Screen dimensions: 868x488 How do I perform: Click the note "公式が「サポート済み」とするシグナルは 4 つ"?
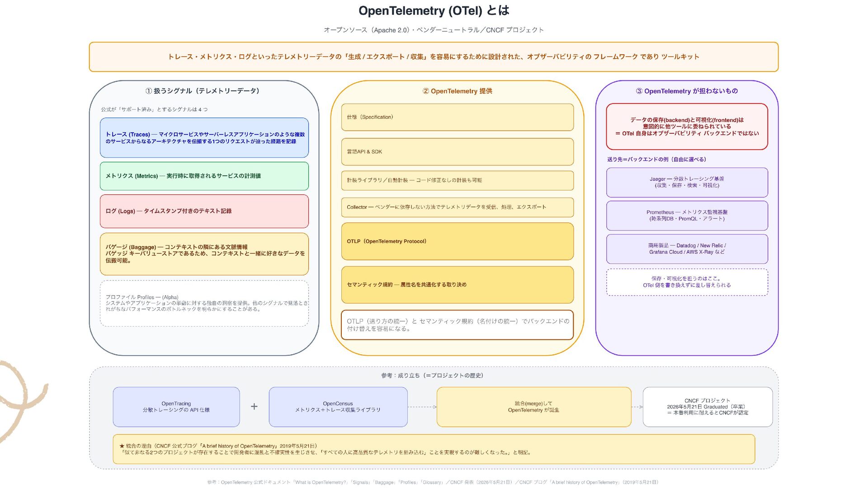click(154, 109)
